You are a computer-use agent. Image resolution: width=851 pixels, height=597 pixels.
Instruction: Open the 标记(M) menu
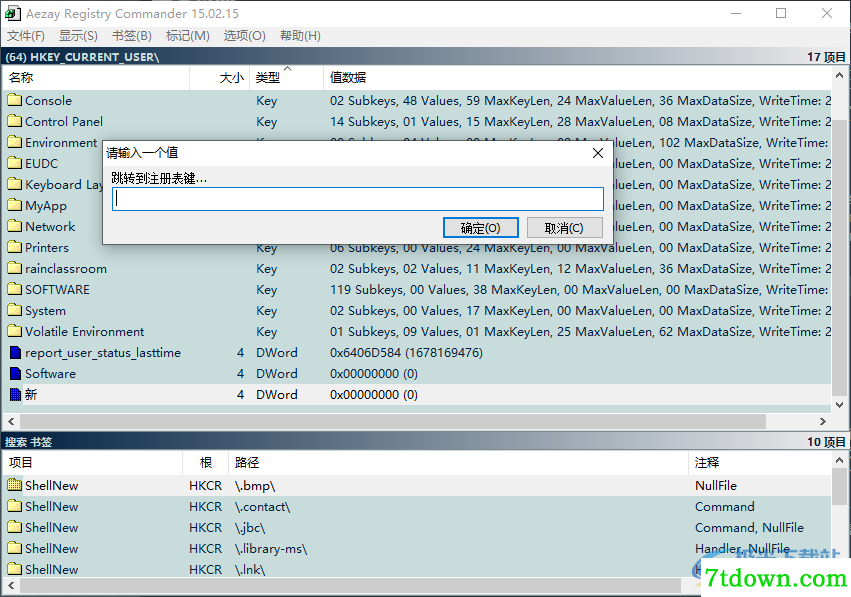[187, 36]
